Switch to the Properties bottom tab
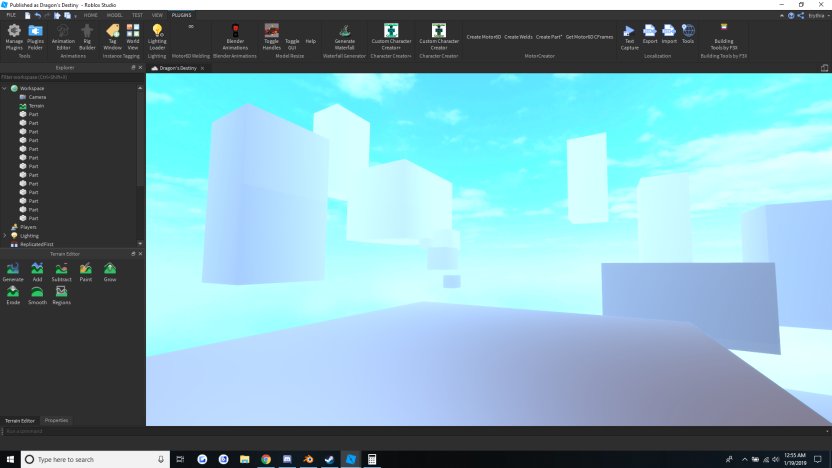 (56, 420)
